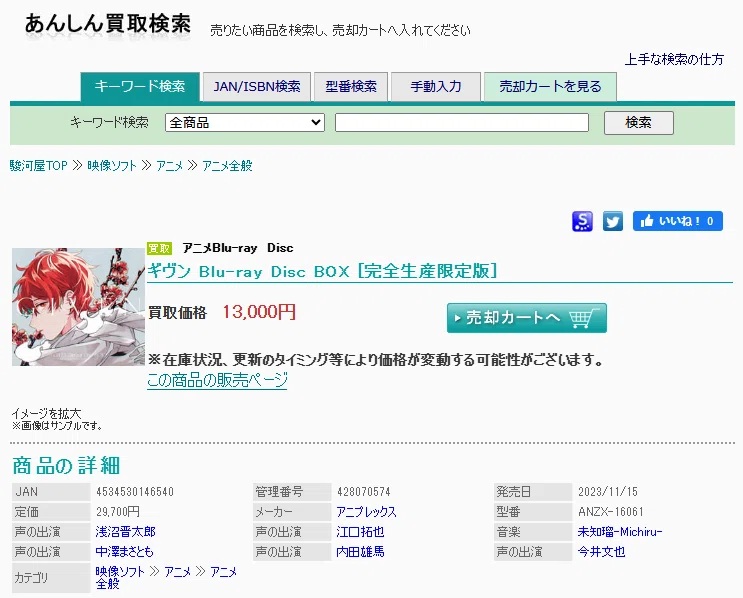Screen dimensions: 743x598
Task: Open voice actor 中澤まさとも link
Action: 125,552
